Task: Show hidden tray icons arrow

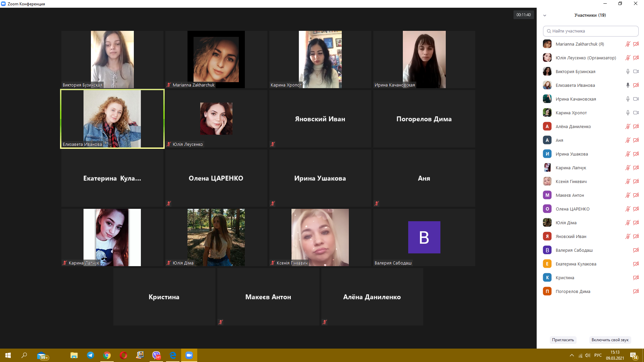Action: 572,355
